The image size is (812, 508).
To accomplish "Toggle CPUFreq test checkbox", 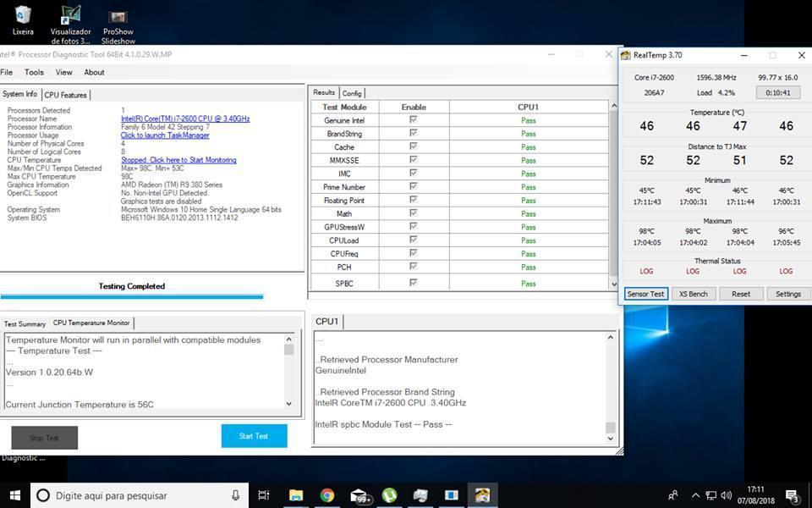I will (414, 253).
